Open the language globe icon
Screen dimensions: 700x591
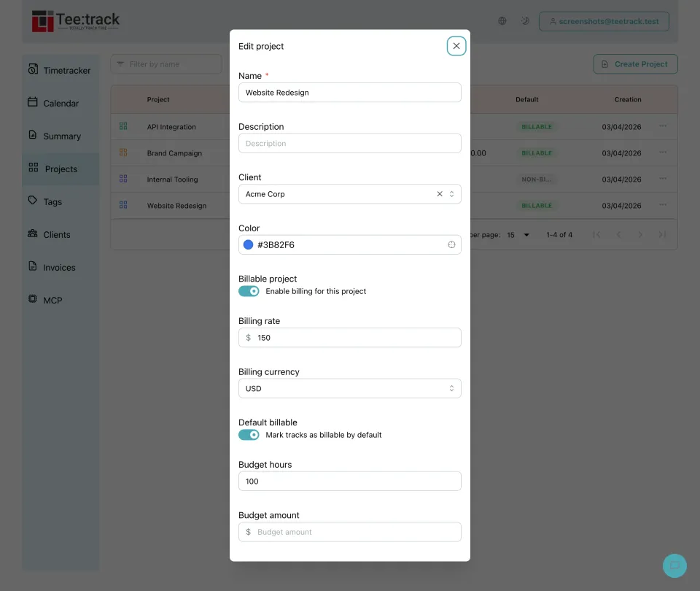coord(502,21)
